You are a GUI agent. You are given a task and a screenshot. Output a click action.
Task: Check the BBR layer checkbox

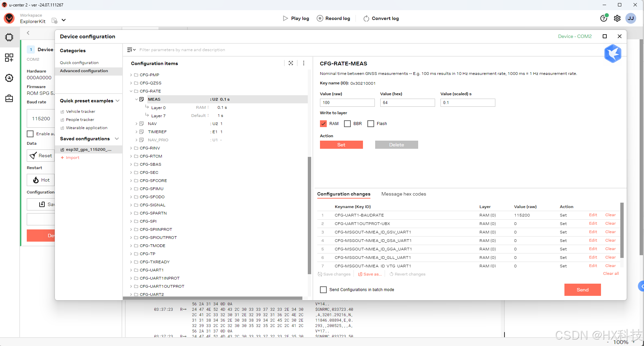[347, 124]
